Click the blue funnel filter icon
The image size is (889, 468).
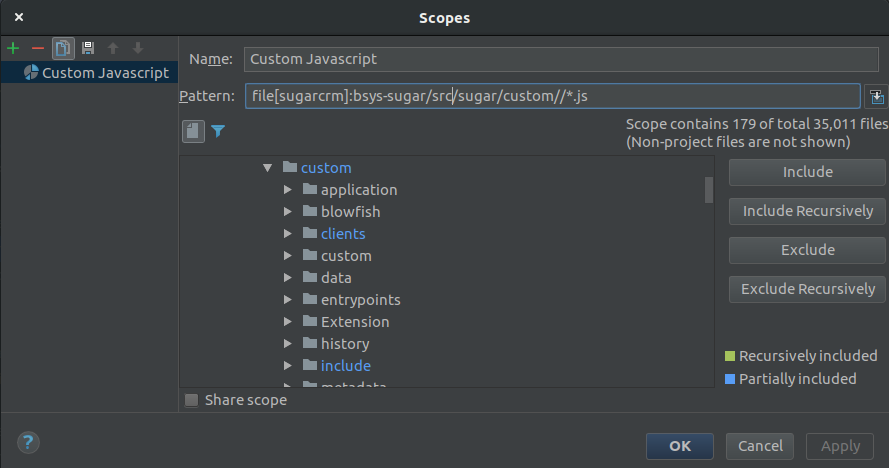click(218, 131)
